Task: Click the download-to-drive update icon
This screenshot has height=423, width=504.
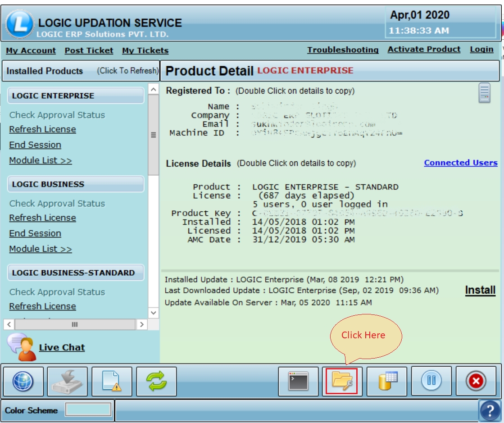Action: tap(68, 382)
